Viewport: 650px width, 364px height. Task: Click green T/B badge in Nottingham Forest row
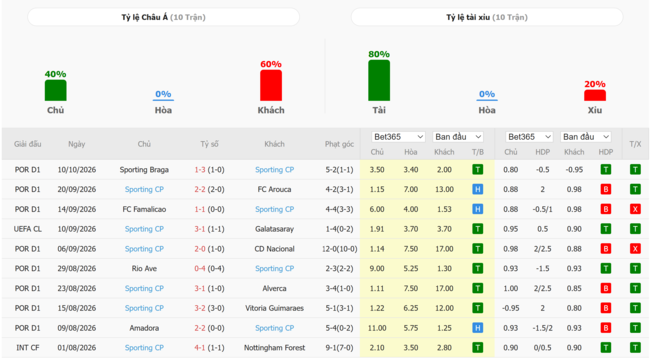[x=478, y=347]
